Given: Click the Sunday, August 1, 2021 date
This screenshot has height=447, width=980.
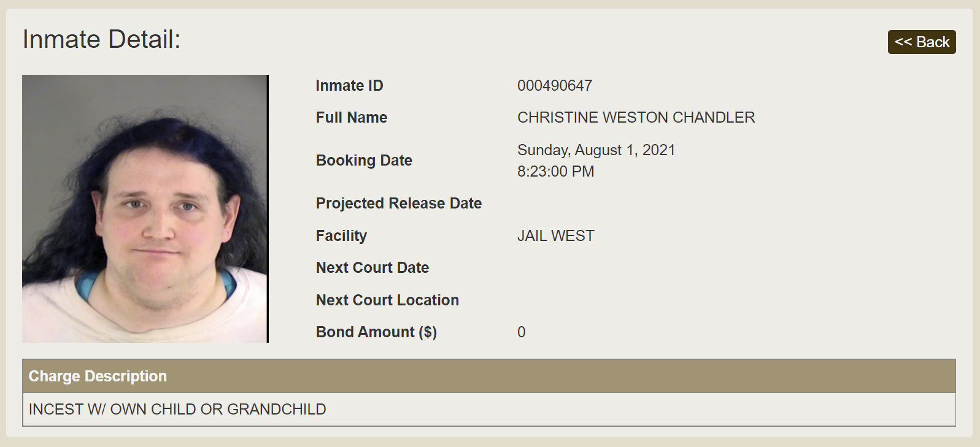Looking at the screenshot, I should (596, 150).
